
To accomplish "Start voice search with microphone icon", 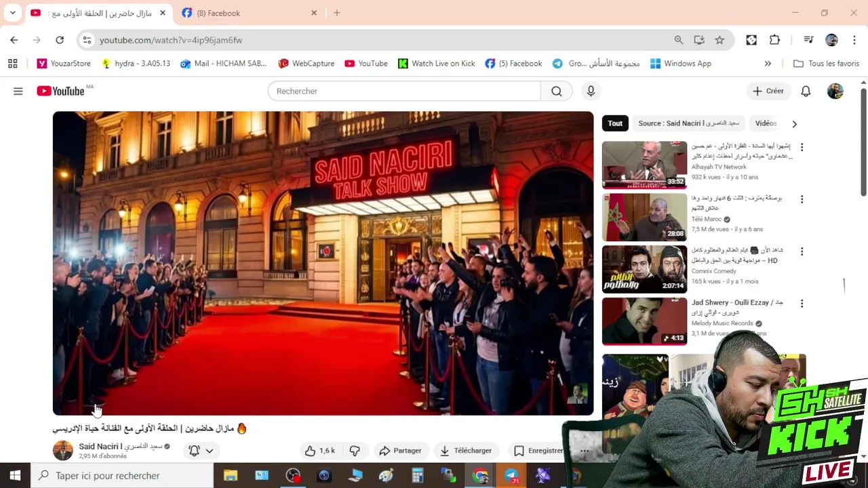I will 591,91.
